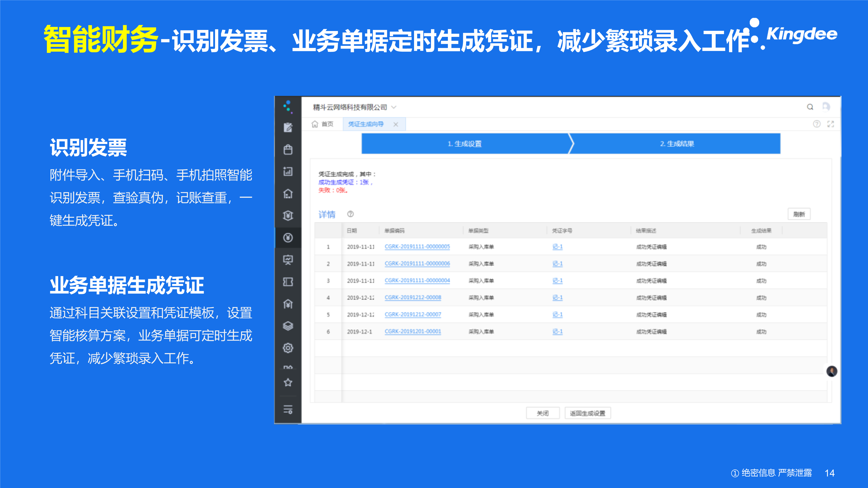This screenshot has height=488, width=868.
Task: Click the help icon beside 详情
Action: tap(350, 214)
